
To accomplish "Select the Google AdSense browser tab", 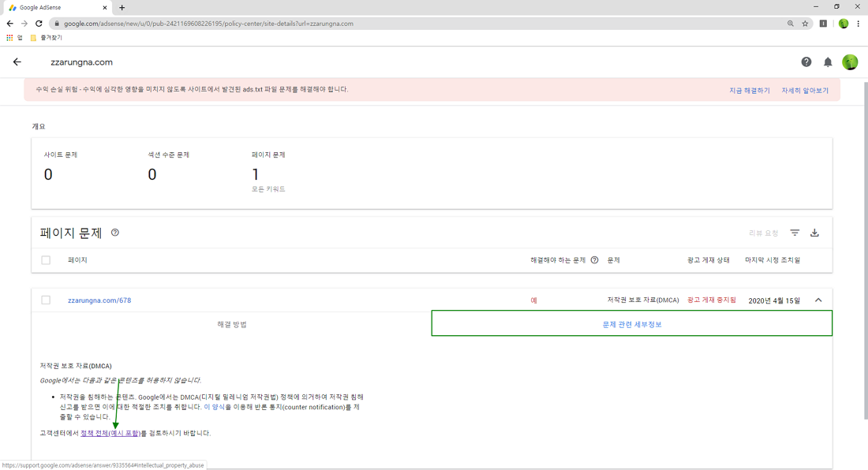I will coord(57,8).
